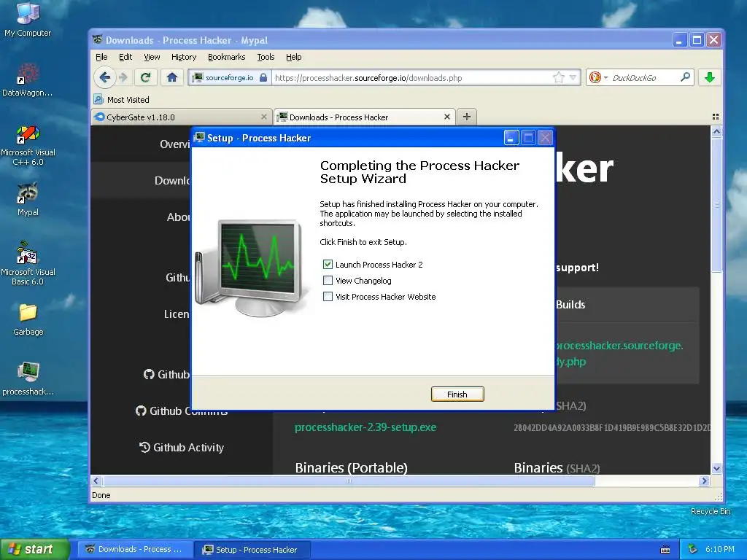Viewport: 747px width, 560px height.
Task: Click the address bar URL field
Action: (412, 77)
